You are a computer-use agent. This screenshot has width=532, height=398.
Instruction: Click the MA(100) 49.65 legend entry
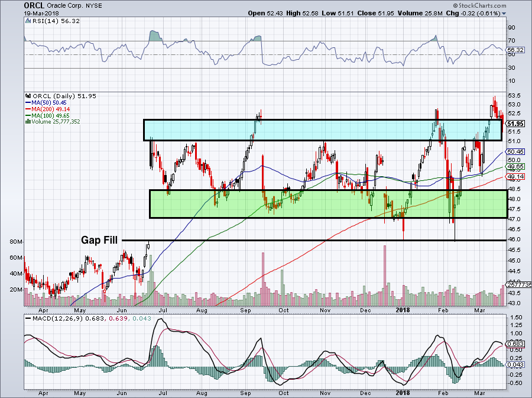click(x=51, y=115)
